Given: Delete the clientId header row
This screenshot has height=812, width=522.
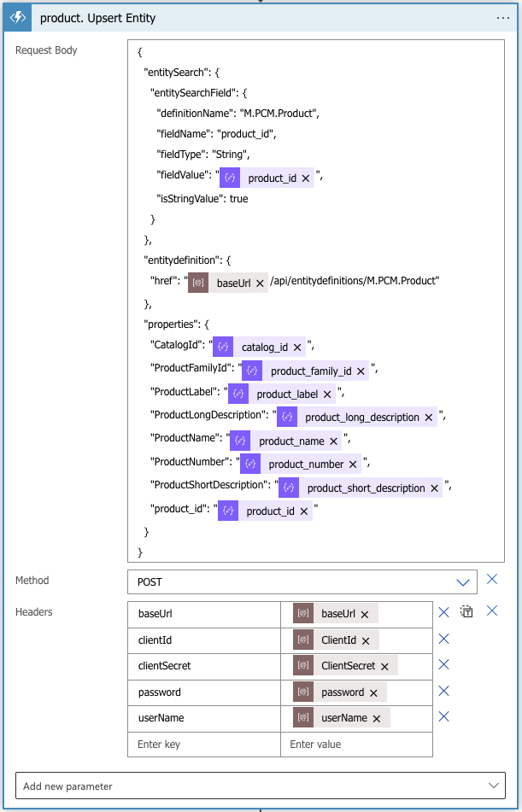Looking at the screenshot, I should [443, 639].
